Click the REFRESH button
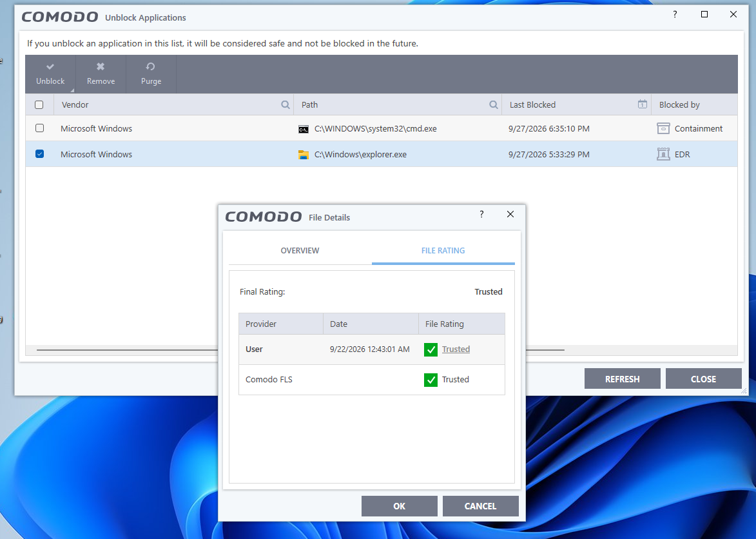 pyautogui.click(x=623, y=379)
